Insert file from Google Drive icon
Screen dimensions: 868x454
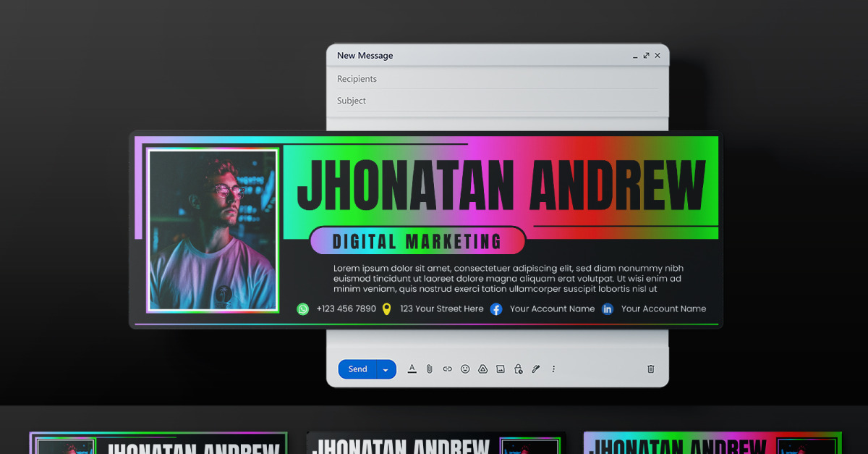pyautogui.click(x=482, y=369)
